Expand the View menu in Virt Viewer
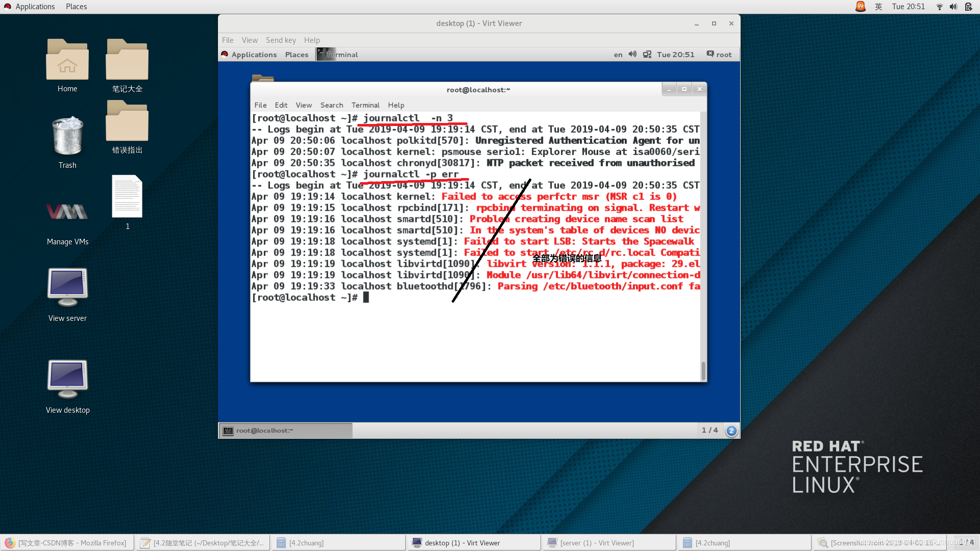Viewport: 980px width, 551px height. pos(249,40)
